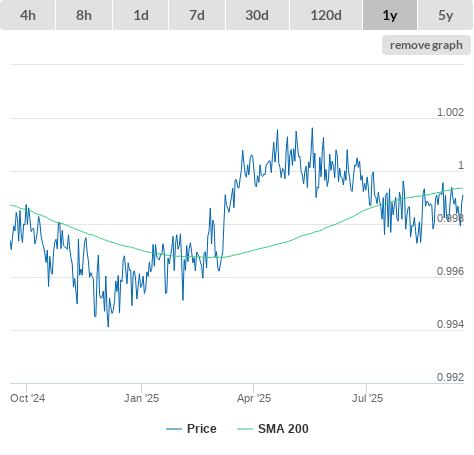Click the Jan '25 axis label
The width and height of the screenshot is (474, 455).
141,398
